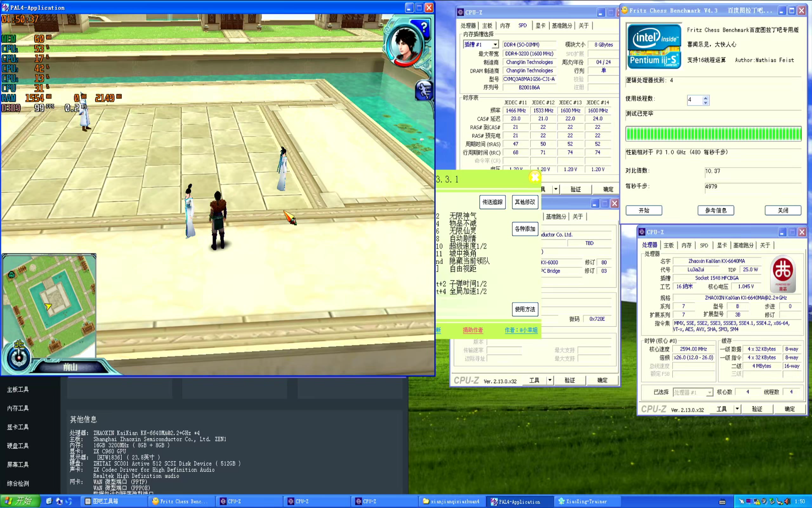Viewport: 812px width, 508px height.
Task: Select 内存工具 in toolbox sidebar
Action: coord(18,408)
